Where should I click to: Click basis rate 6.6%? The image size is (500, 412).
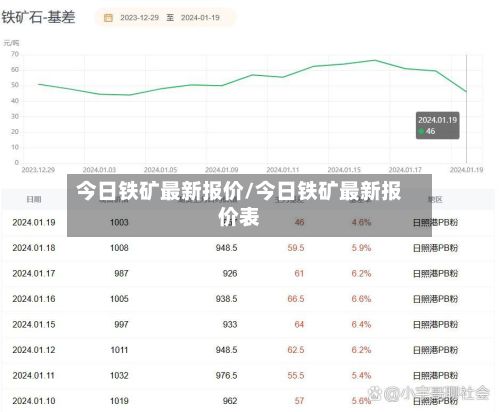pos(361,299)
